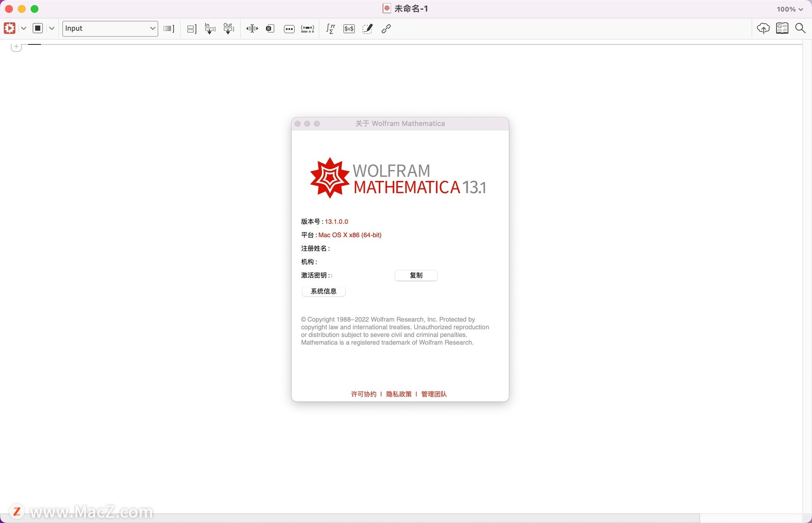Click the cloud publish icon

point(763,28)
